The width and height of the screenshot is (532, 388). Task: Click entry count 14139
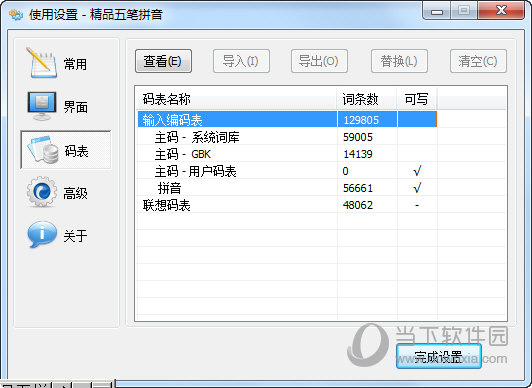click(x=358, y=154)
